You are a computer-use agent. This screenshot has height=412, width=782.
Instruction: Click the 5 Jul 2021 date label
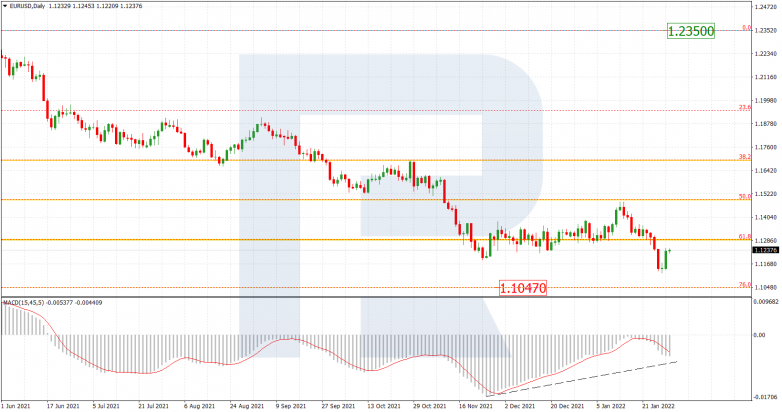[x=106, y=407]
